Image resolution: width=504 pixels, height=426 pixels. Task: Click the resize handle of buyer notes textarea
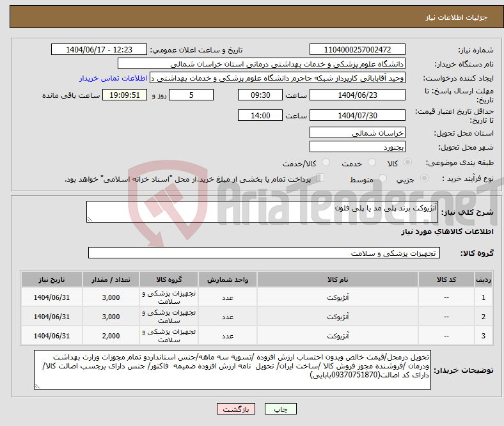tap(37, 386)
